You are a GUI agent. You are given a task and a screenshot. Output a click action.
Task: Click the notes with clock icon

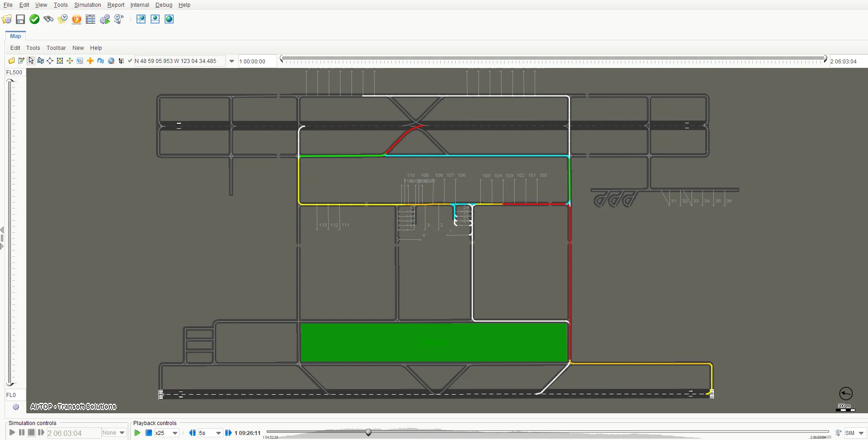pyautogui.click(x=63, y=19)
